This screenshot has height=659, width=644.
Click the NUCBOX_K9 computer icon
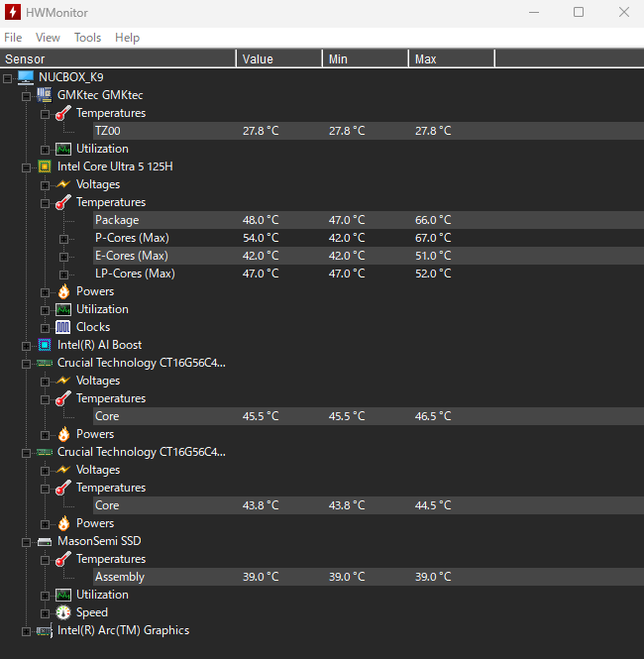(26, 77)
